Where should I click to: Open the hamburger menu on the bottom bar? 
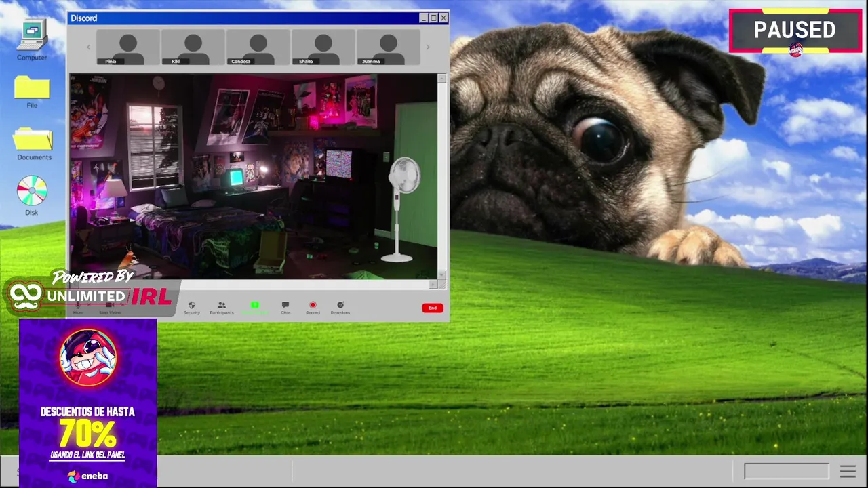pos(848,471)
